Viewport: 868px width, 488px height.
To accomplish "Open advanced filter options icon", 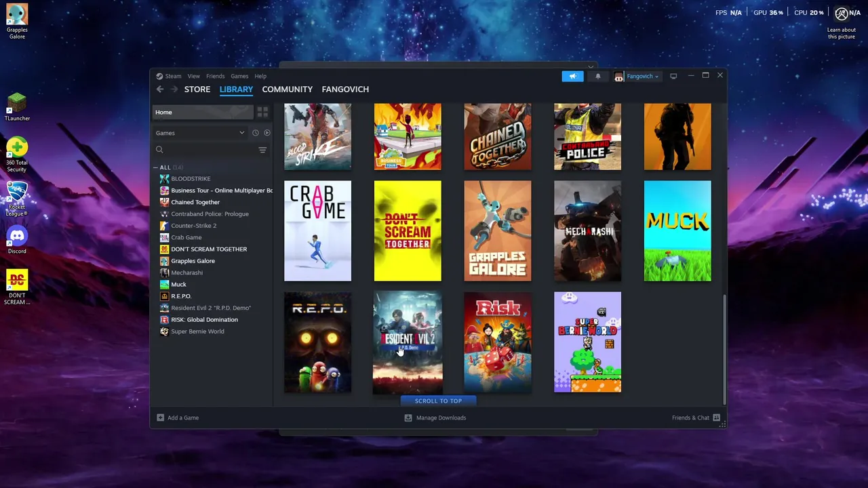I will pos(262,150).
